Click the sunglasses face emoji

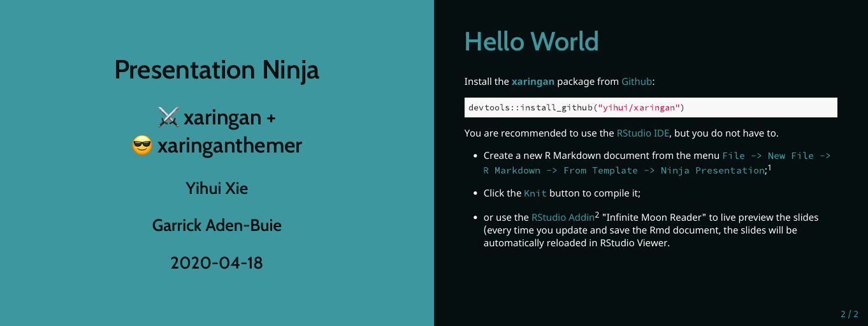click(x=142, y=146)
